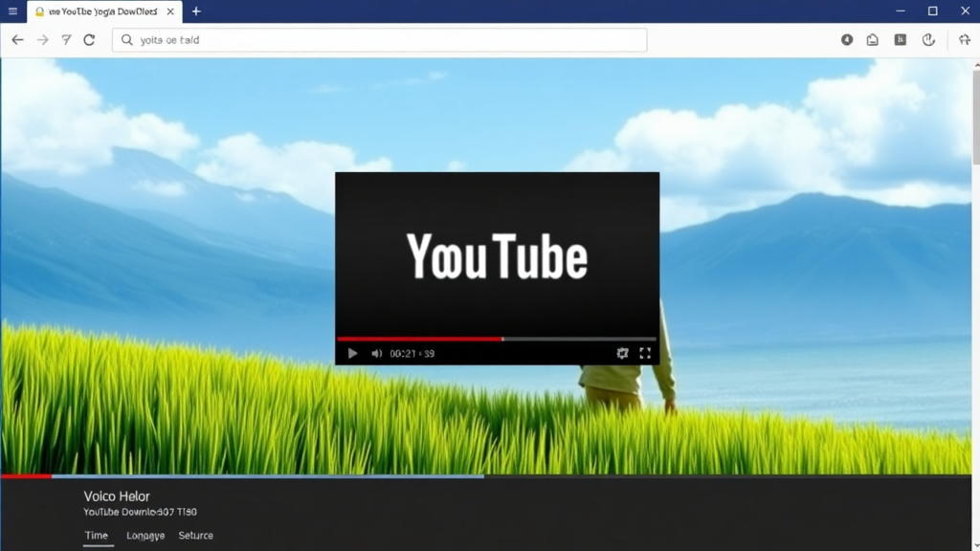
Task: Click the rightmost browser toolbar icon
Action: pyautogui.click(x=965, y=40)
